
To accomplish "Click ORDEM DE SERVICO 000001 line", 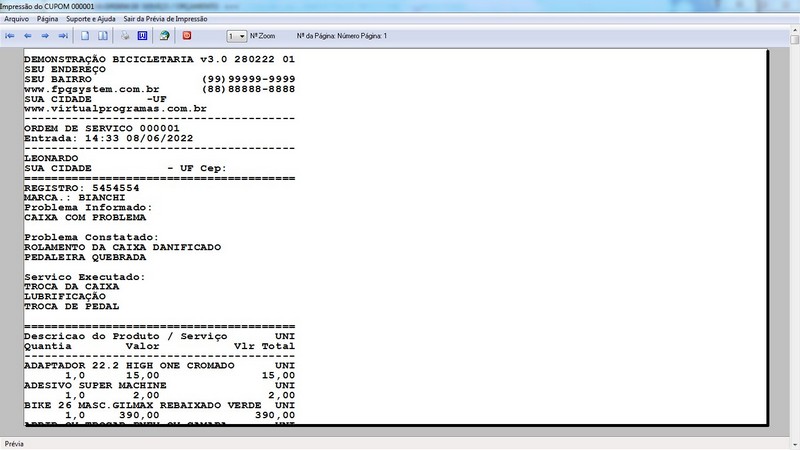I will [x=102, y=129].
